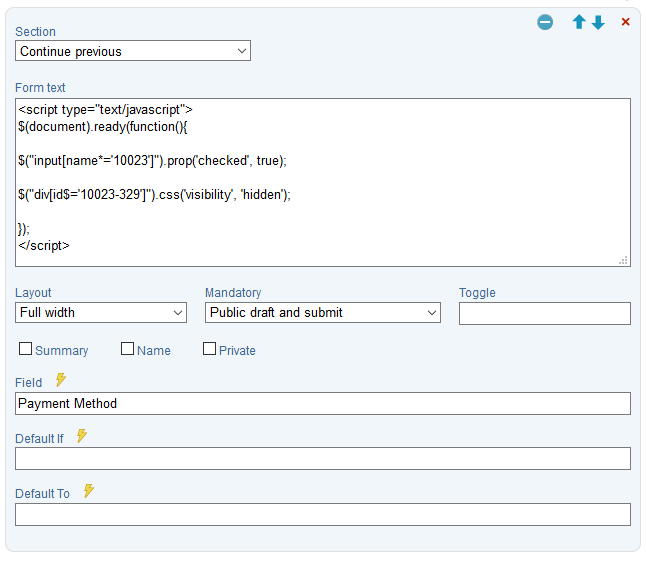Image resolution: width=646 pixels, height=561 pixels.
Task: Click the Form text resize grip
Action: 623,260
